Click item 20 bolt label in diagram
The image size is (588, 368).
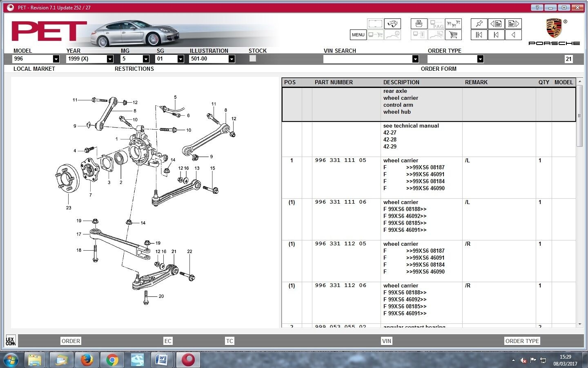(x=161, y=296)
